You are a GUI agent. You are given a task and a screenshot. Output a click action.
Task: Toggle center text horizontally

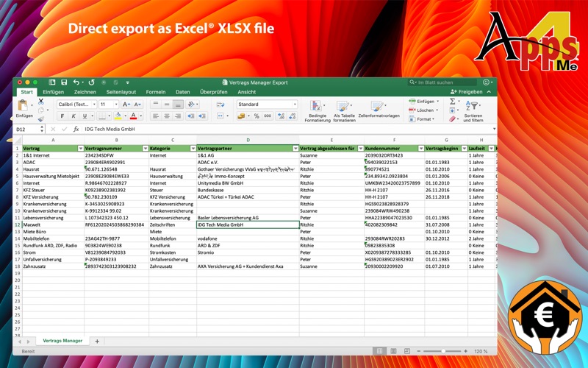tap(167, 116)
